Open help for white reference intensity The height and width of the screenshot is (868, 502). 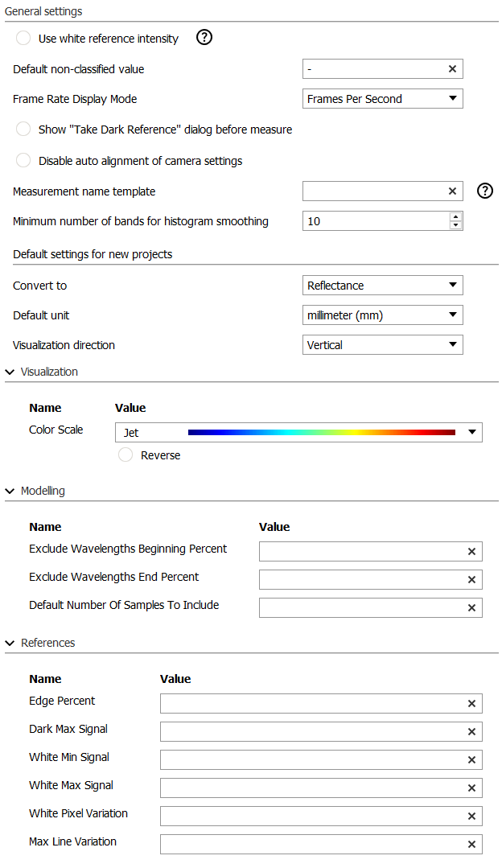point(204,38)
